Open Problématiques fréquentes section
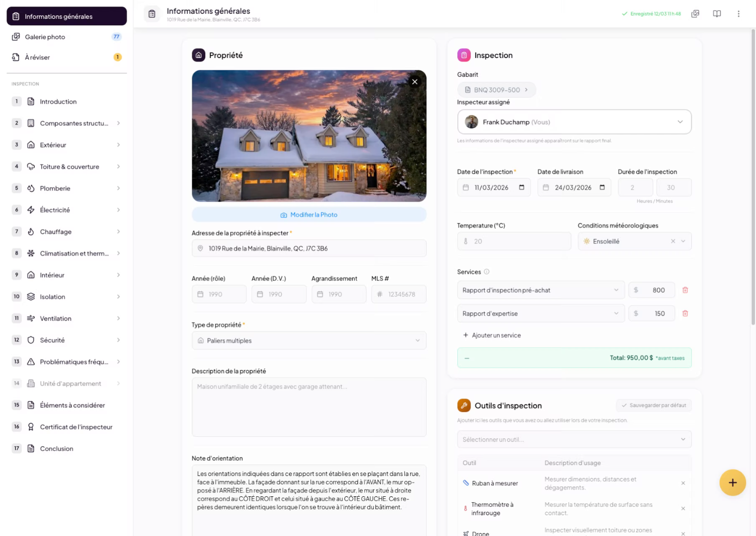 pyautogui.click(x=67, y=362)
